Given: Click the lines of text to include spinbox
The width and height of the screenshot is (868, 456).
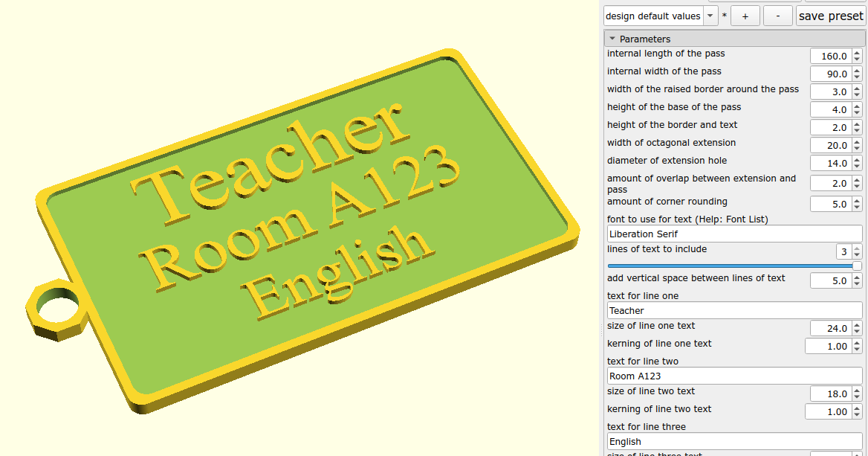Looking at the screenshot, I should [842, 251].
